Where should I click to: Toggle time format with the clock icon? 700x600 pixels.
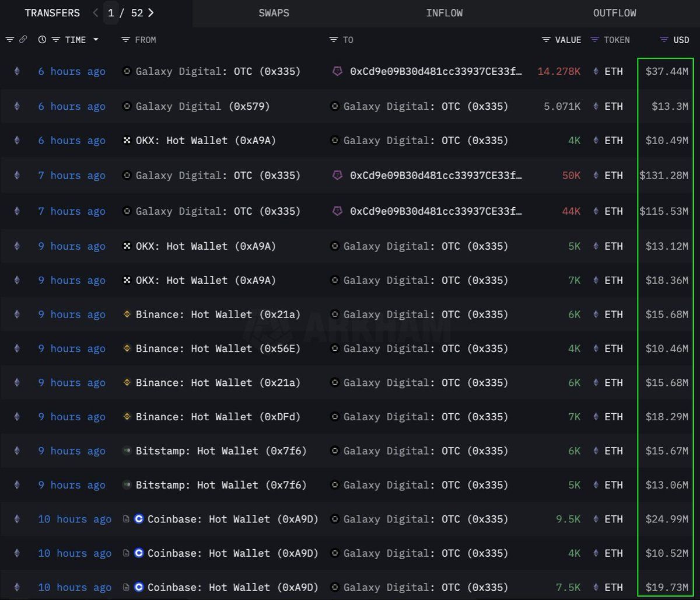(42, 40)
